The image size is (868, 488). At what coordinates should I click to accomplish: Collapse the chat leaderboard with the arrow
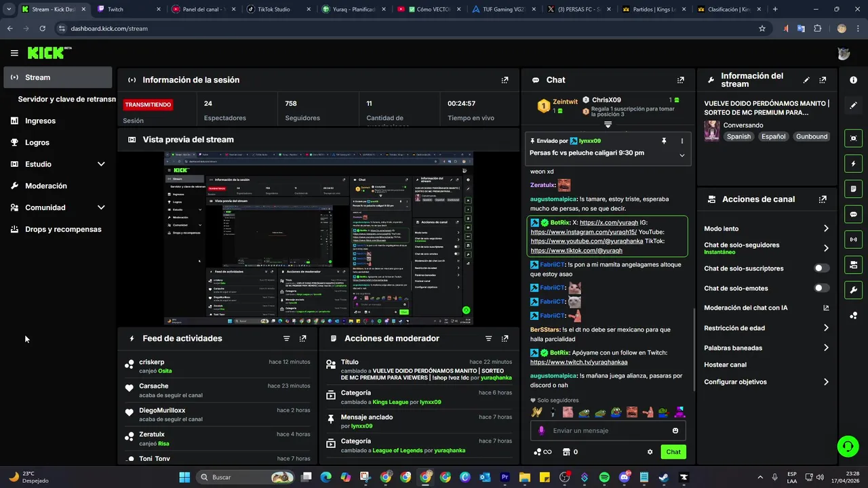click(608, 125)
